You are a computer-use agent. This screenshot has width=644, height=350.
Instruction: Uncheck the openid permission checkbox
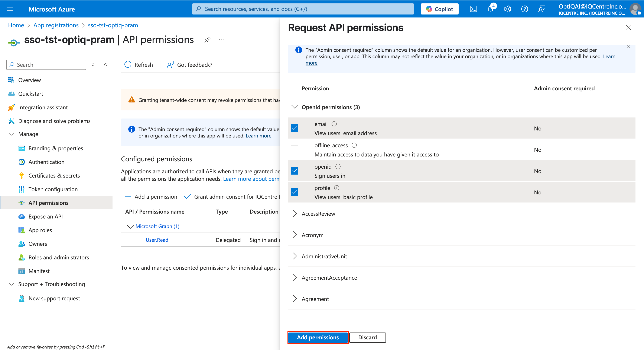pos(295,171)
